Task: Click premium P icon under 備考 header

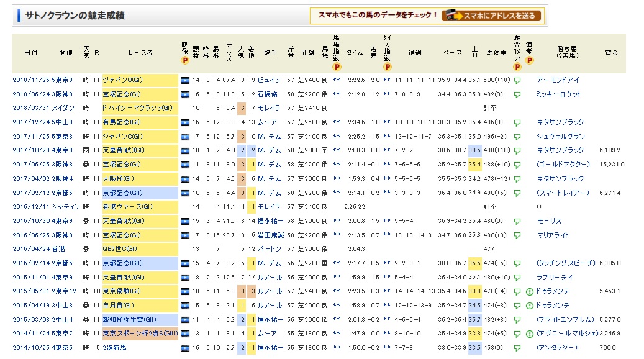Action: [529, 61]
